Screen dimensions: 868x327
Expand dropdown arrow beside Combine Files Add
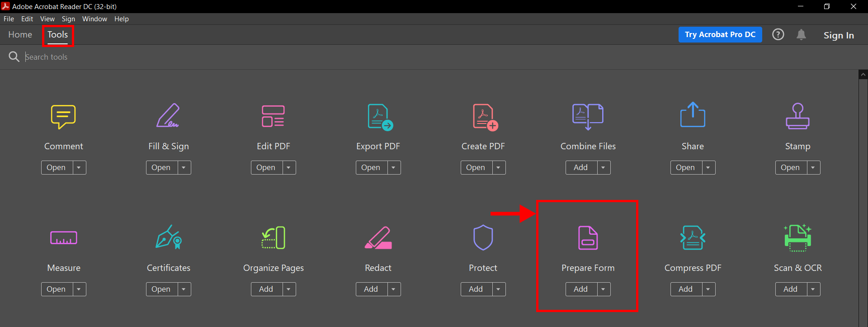[x=604, y=167]
